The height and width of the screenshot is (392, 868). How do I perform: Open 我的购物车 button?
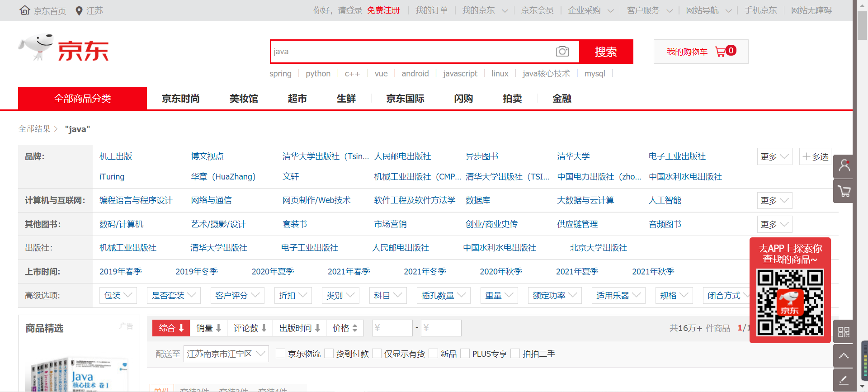pos(701,52)
